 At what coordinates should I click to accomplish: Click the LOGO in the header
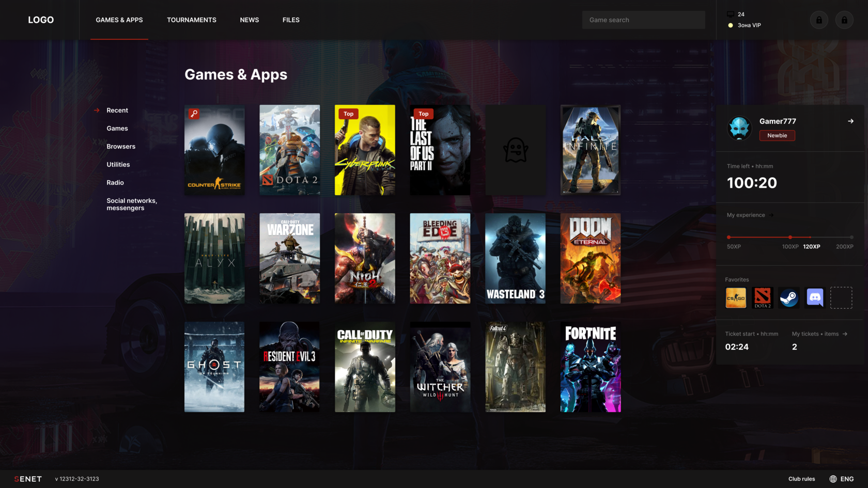pyautogui.click(x=41, y=20)
